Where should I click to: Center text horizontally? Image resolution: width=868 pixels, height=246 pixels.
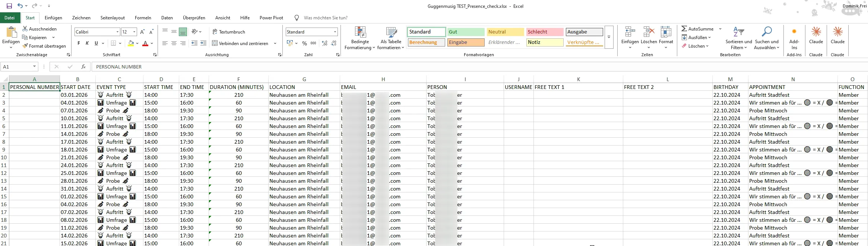coord(174,43)
